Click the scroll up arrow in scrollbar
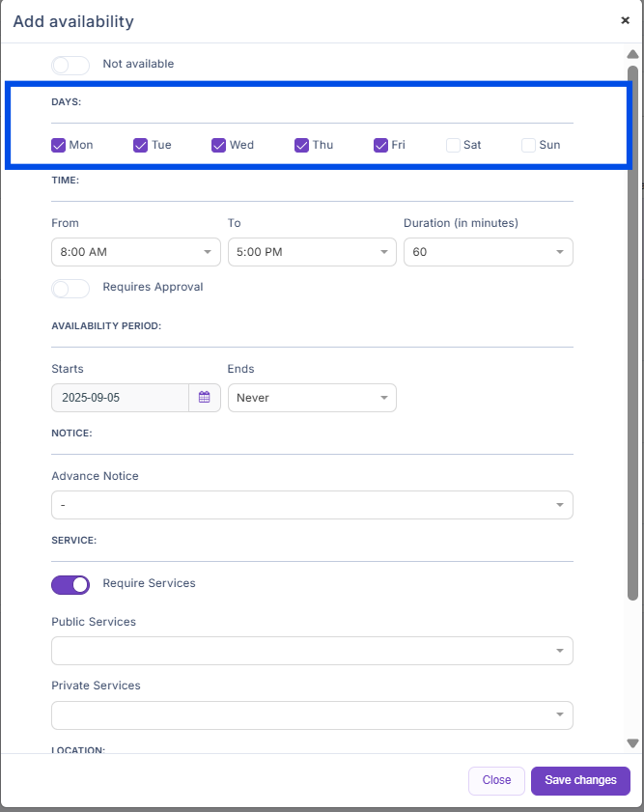 632,55
